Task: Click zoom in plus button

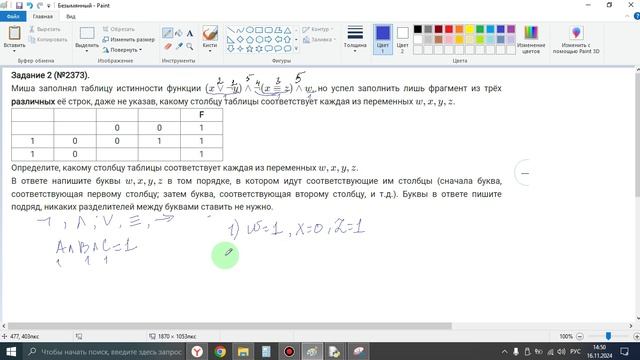Action: [x=636, y=336]
